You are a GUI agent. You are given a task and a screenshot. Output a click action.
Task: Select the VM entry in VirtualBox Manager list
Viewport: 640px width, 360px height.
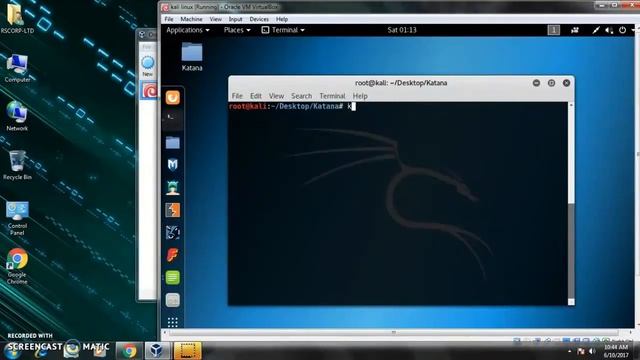[149, 90]
